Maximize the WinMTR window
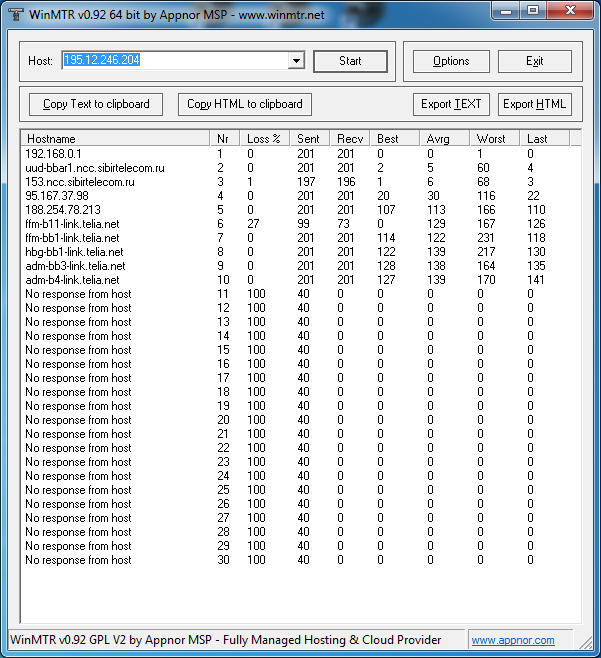 point(533,10)
